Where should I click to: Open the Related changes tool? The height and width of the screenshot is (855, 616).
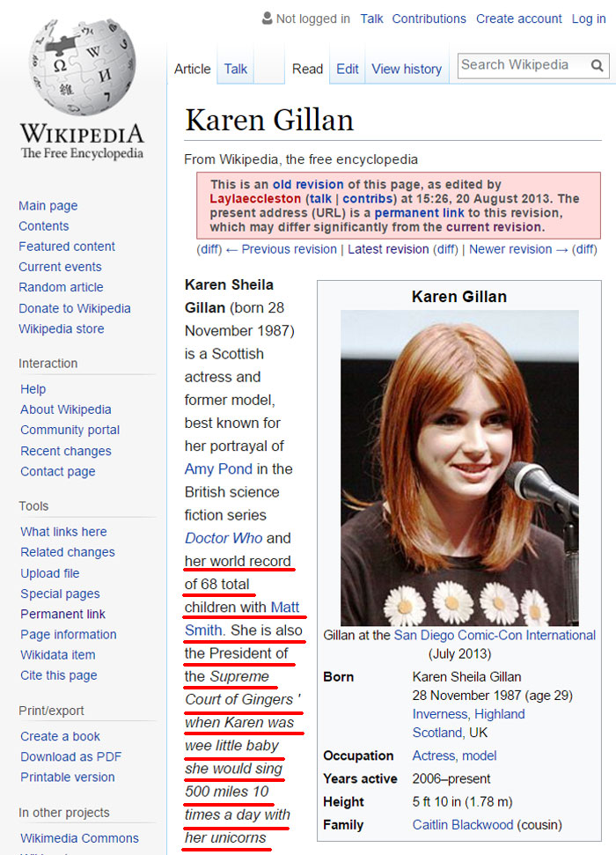click(x=68, y=552)
